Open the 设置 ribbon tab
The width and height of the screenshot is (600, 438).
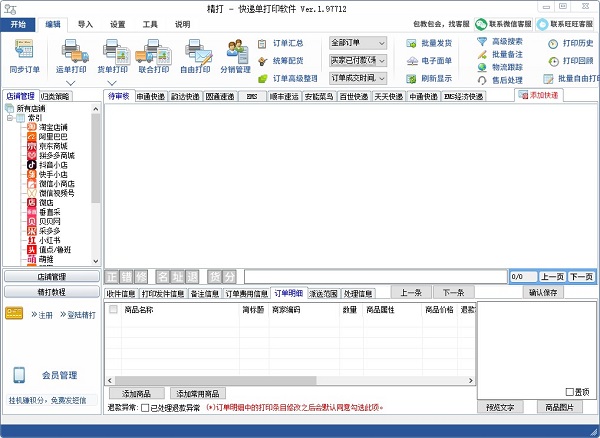click(117, 24)
